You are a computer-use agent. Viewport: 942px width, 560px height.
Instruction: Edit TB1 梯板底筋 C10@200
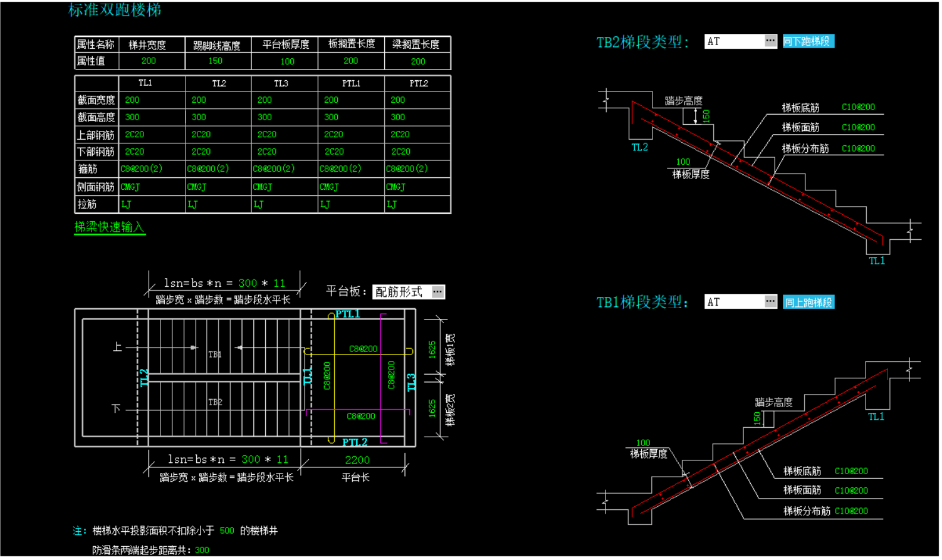pyautogui.click(x=851, y=471)
